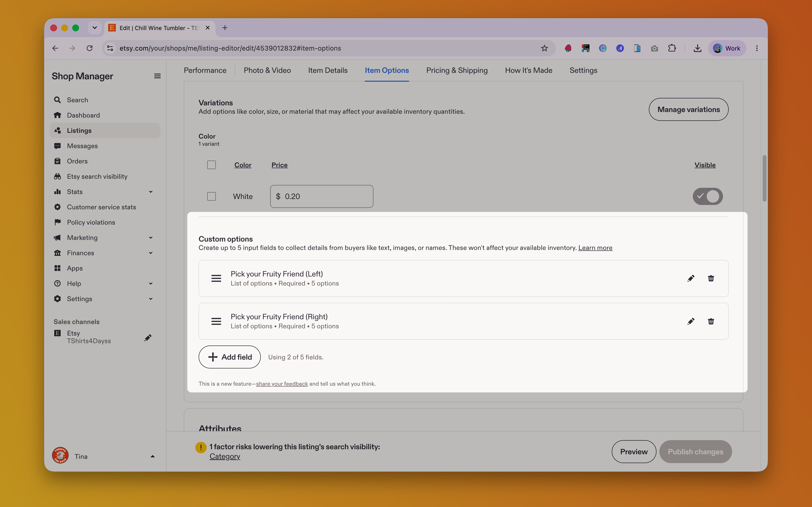Switch to the Pricing & Shipping tab
Screen dimensions: 812x507
[457, 70]
